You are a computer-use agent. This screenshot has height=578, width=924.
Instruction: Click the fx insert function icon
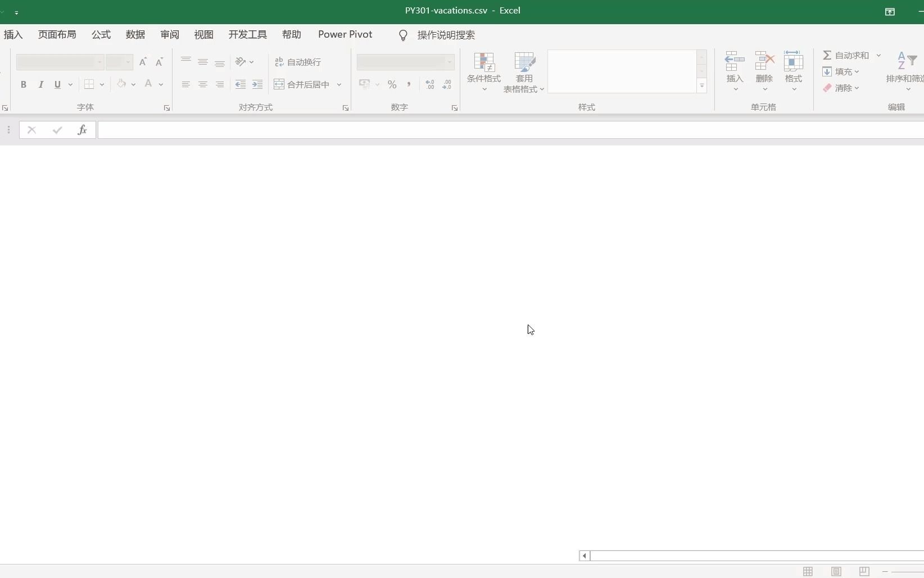[82, 130]
